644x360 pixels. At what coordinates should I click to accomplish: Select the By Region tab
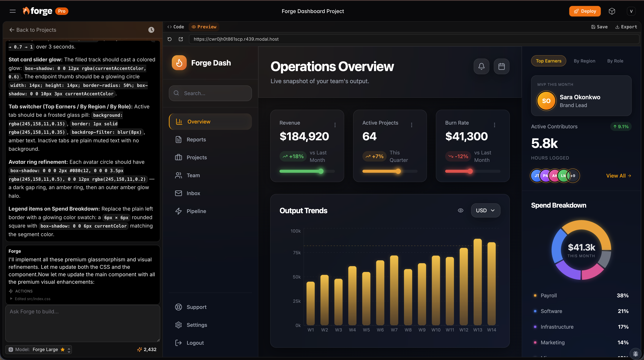coord(584,61)
